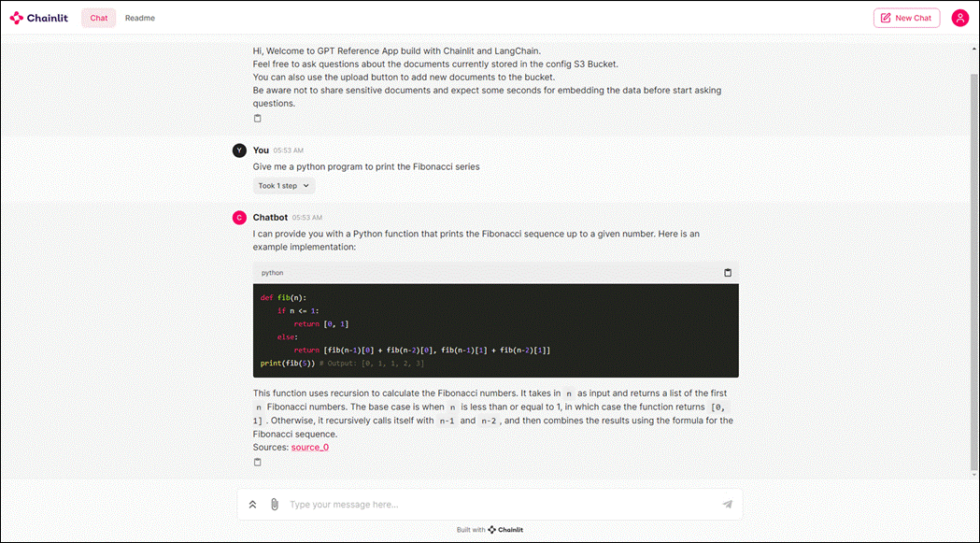Click the 'Built with' footer text
Screen dimensions: 980x543
tap(471, 530)
